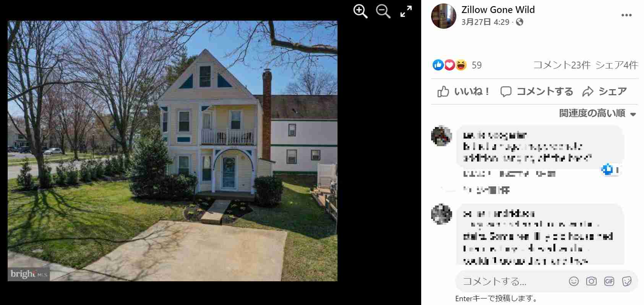Image resolution: width=644 pixels, height=305 pixels.
Task: Open the シェア4件 shares list
Action: 616,65
